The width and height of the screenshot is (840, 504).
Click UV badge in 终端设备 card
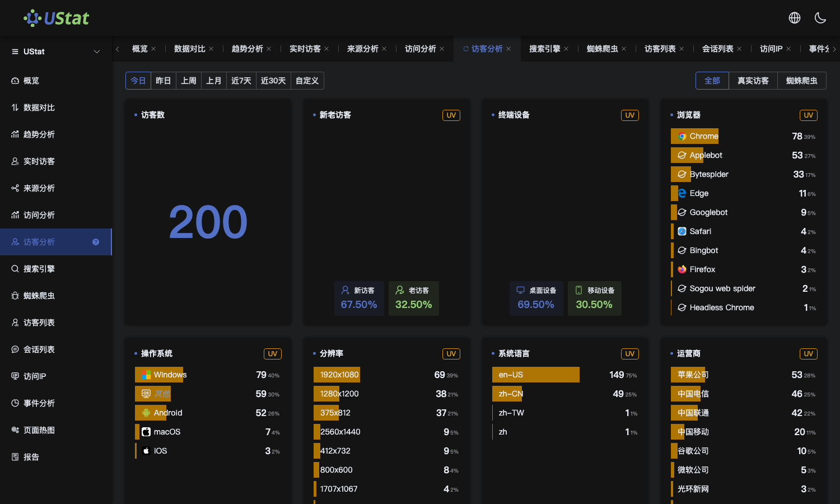click(x=630, y=115)
